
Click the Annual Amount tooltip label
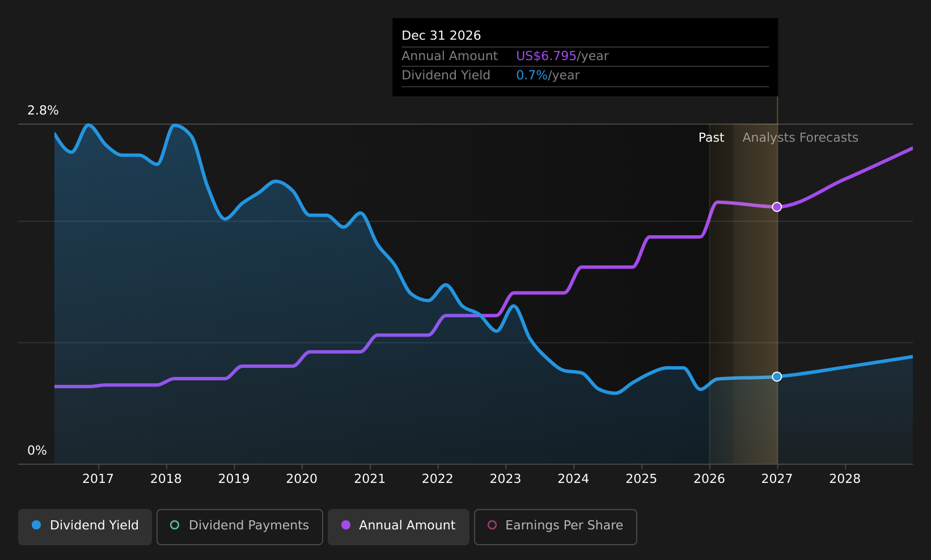click(450, 56)
